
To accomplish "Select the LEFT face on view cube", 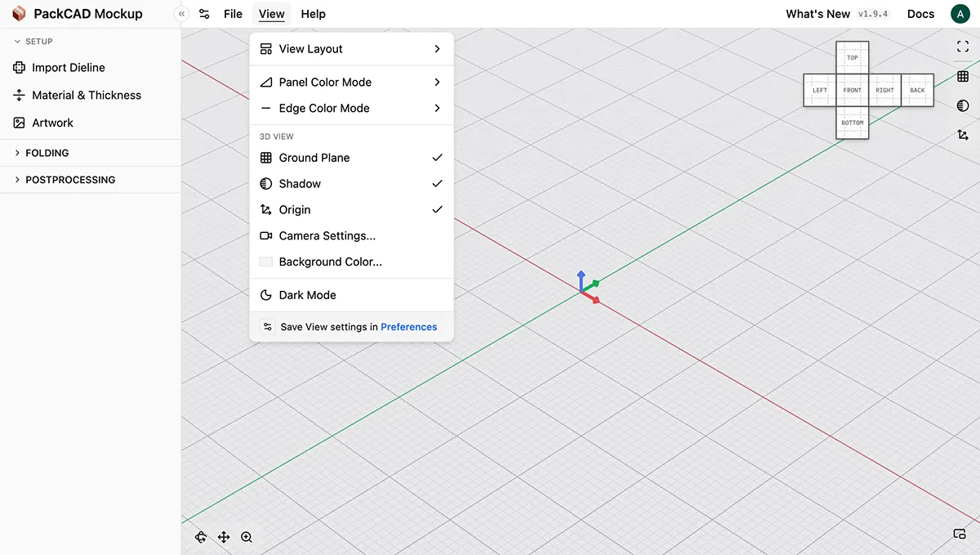I will (820, 90).
